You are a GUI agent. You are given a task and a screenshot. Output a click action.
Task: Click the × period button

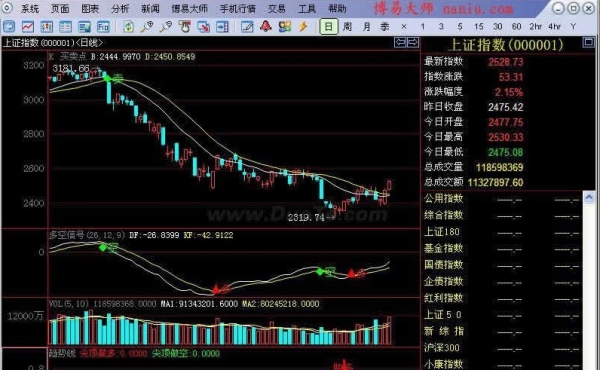404,26
